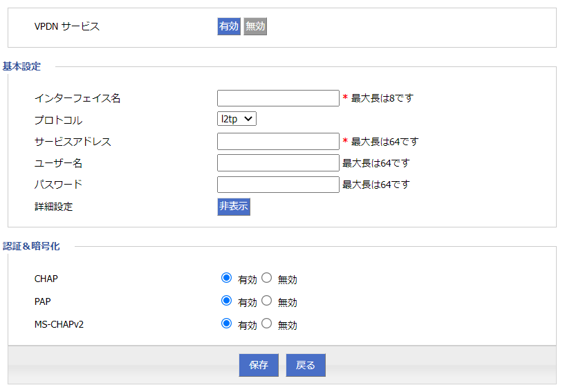Focus the サービスアドレス text box
The image size is (565, 392).
[278, 142]
